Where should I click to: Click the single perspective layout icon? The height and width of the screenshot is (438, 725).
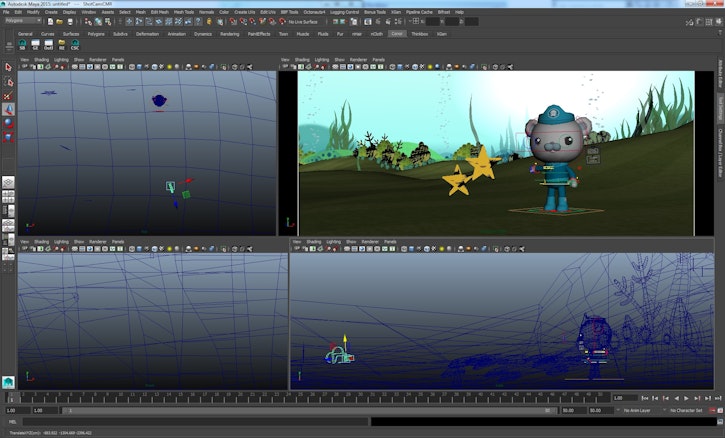pos(8,183)
